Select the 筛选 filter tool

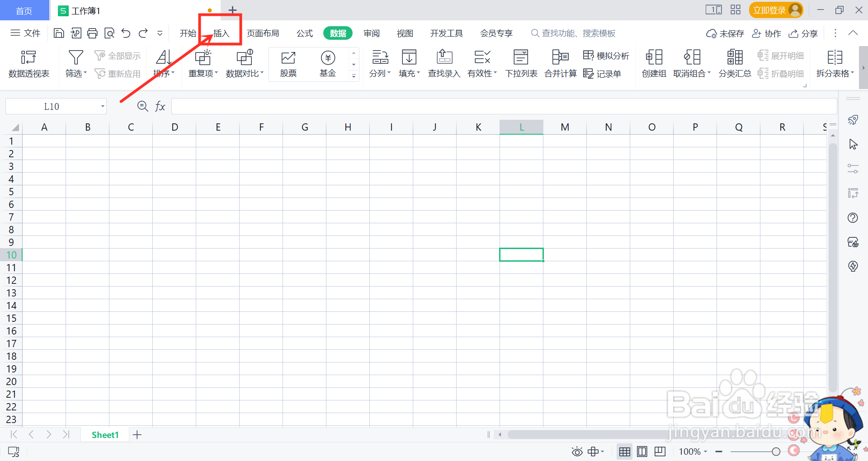pos(75,63)
